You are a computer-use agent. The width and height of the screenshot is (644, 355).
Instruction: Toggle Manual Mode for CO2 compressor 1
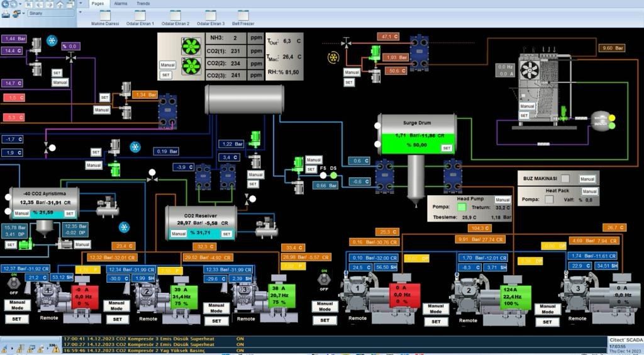17,305
